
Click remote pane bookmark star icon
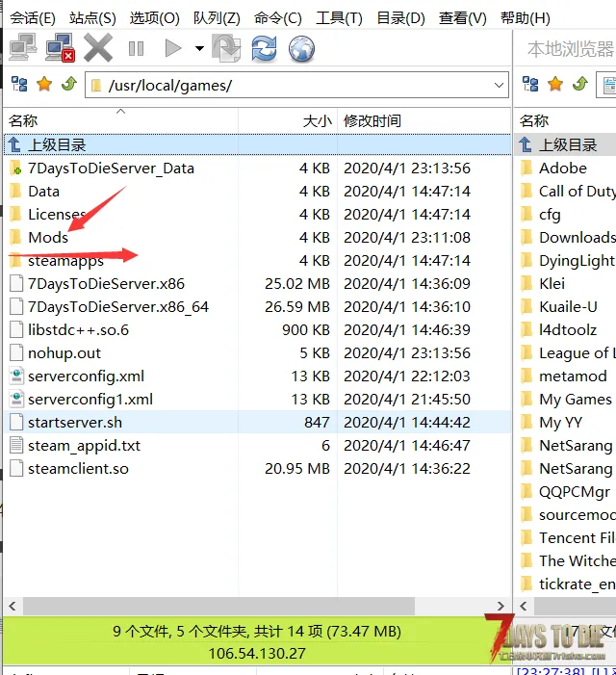tap(44, 84)
